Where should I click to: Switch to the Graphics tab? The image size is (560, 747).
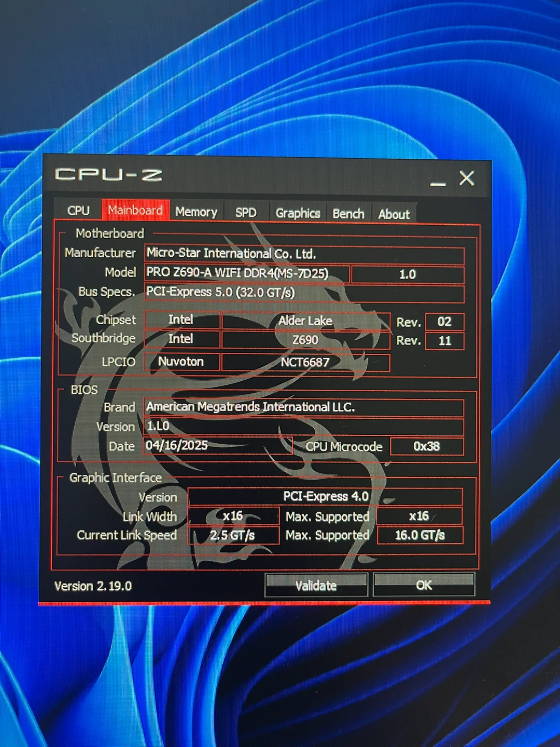click(298, 213)
